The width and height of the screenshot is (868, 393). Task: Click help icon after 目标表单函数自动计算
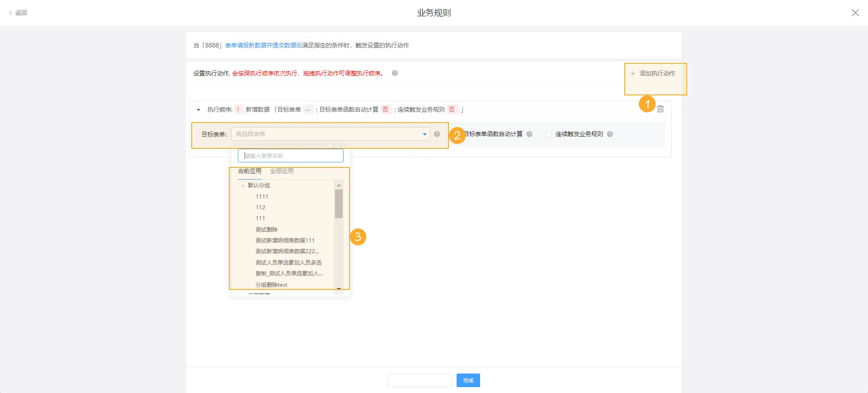pos(529,134)
